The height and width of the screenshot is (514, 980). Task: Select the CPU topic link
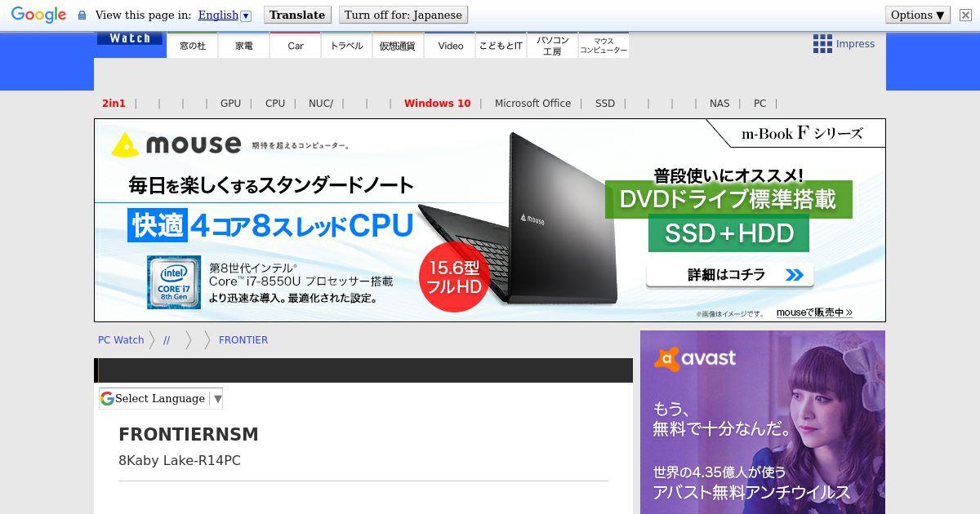coord(275,104)
